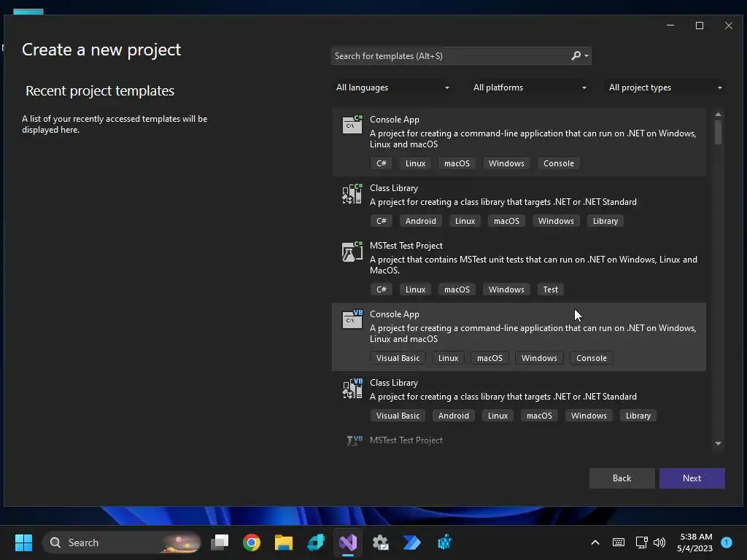Image resolution: width=747 pixels, height=560 pixels.
Task: Click the volume speaker icon
Action: (659, 542)
